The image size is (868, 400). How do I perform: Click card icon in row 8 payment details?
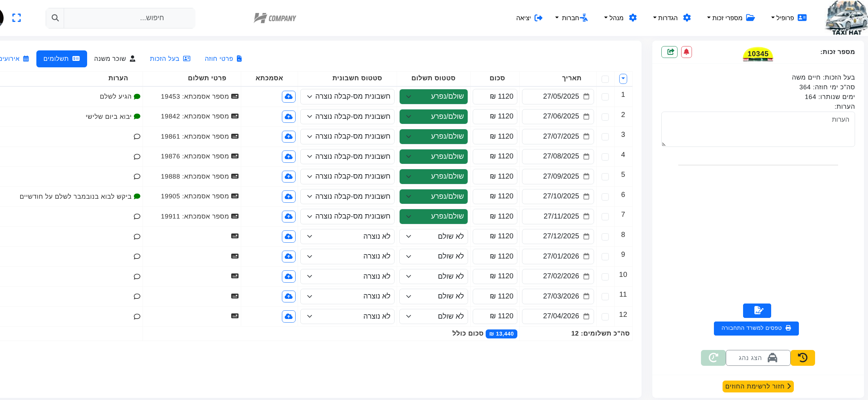pyautogui.click(x=235, y=236)
